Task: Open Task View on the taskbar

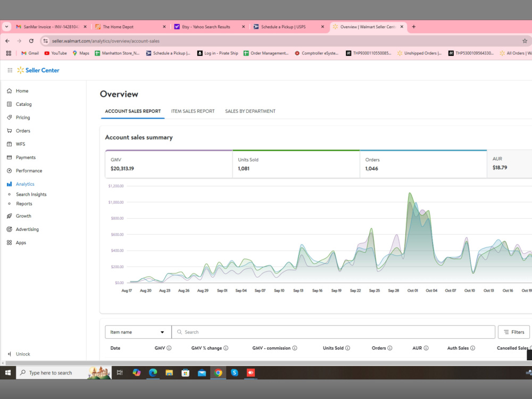Action: tap(119, 372)
